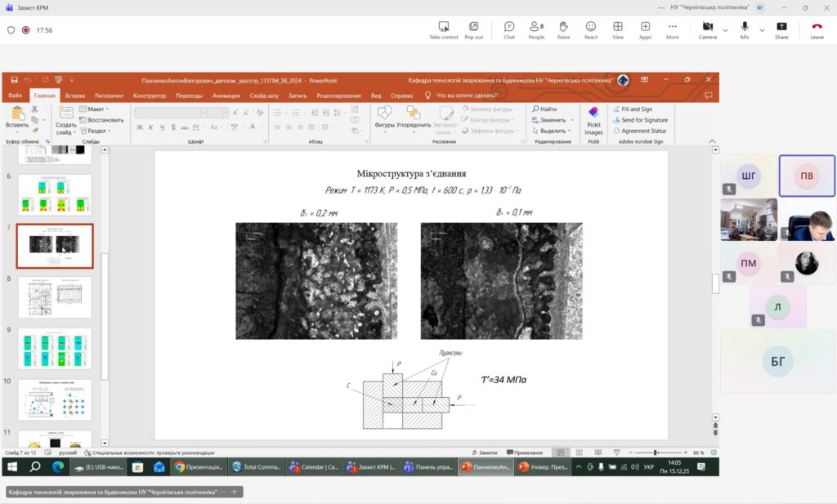Viewport: 837px width, 504px height.
Task: Open the More actions menu
Action: click(x=672, y=30)
